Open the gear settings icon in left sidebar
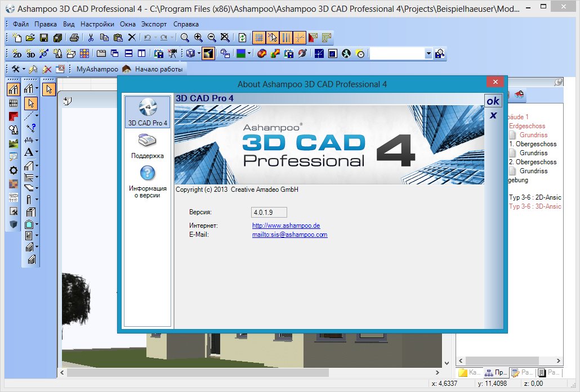580x392 pixels. coord(14,170)
